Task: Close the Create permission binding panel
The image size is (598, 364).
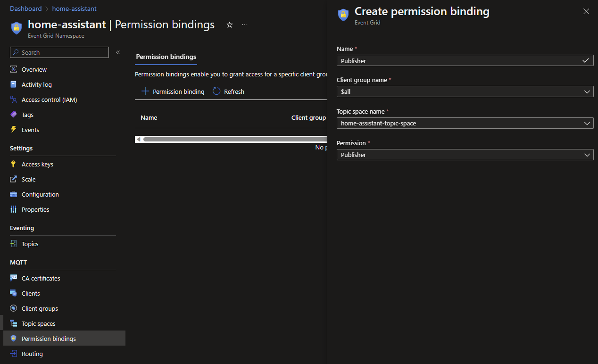Action: 586,12
